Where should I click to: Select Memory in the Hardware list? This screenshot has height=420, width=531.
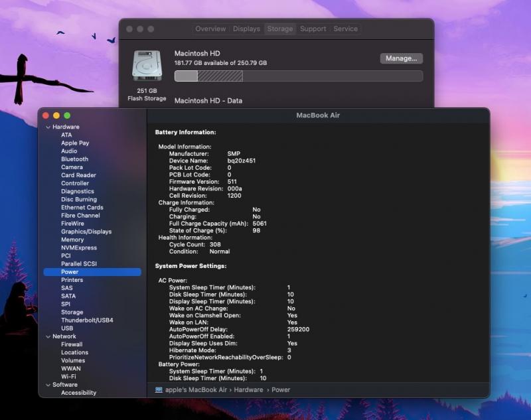point(72,240)
